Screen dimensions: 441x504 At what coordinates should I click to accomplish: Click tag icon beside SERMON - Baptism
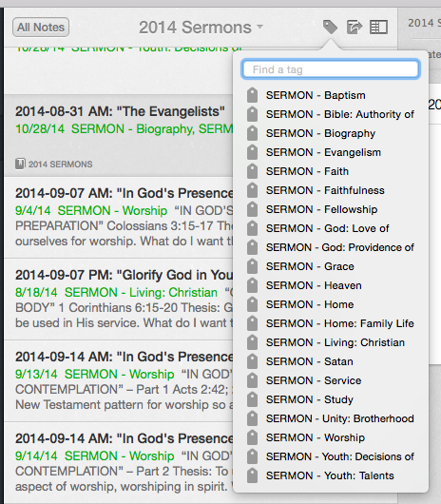tap(253, 95)
